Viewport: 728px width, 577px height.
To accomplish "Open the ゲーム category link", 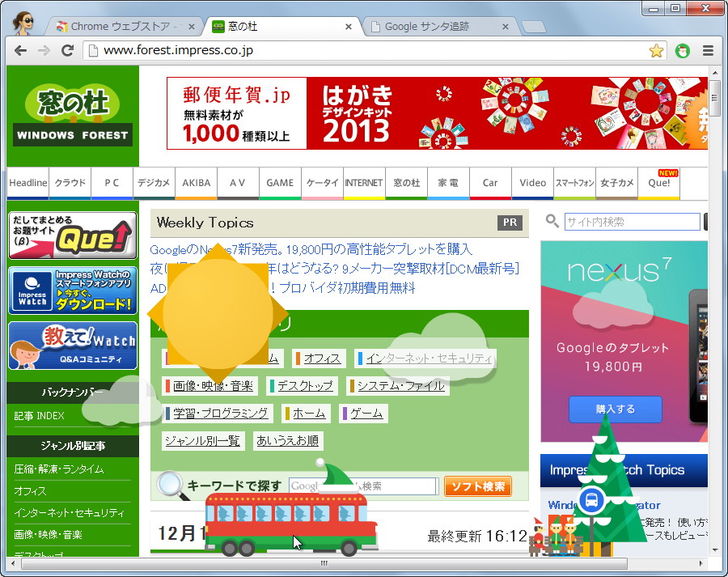I will 366,413.
